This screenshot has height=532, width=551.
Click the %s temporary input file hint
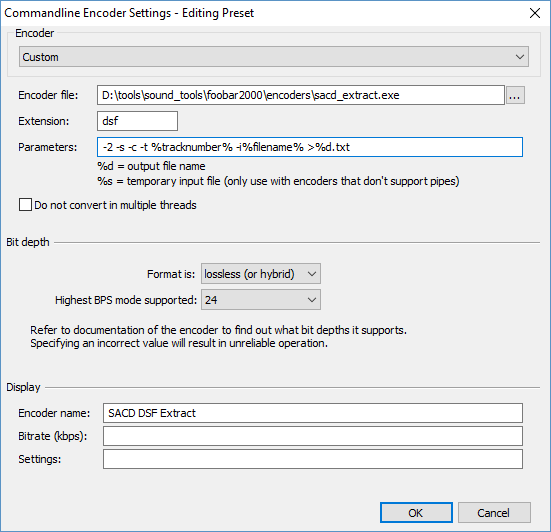coord(278,181)
